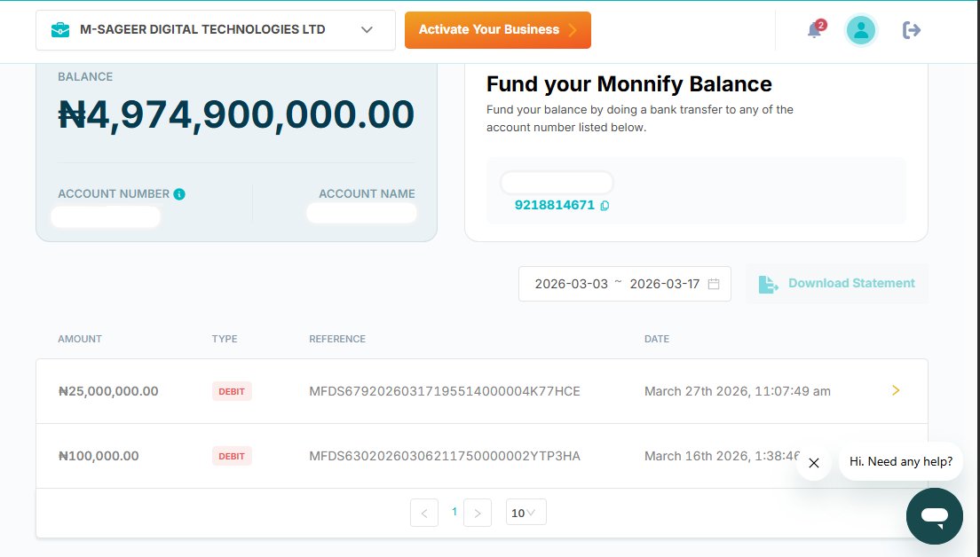The width and height of the screenshot is (980, 557).
Task: Click the March 16th 2026 date cell
Action: [x=722, y=457]
